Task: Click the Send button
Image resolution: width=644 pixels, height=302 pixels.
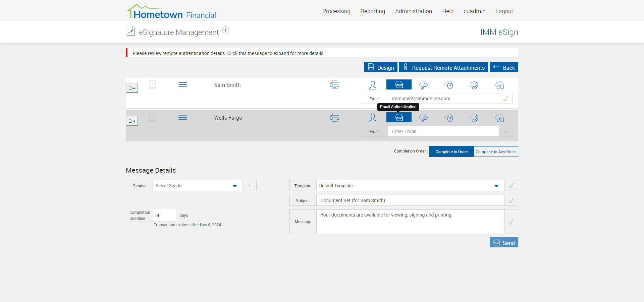Action: tap(504, 242)
